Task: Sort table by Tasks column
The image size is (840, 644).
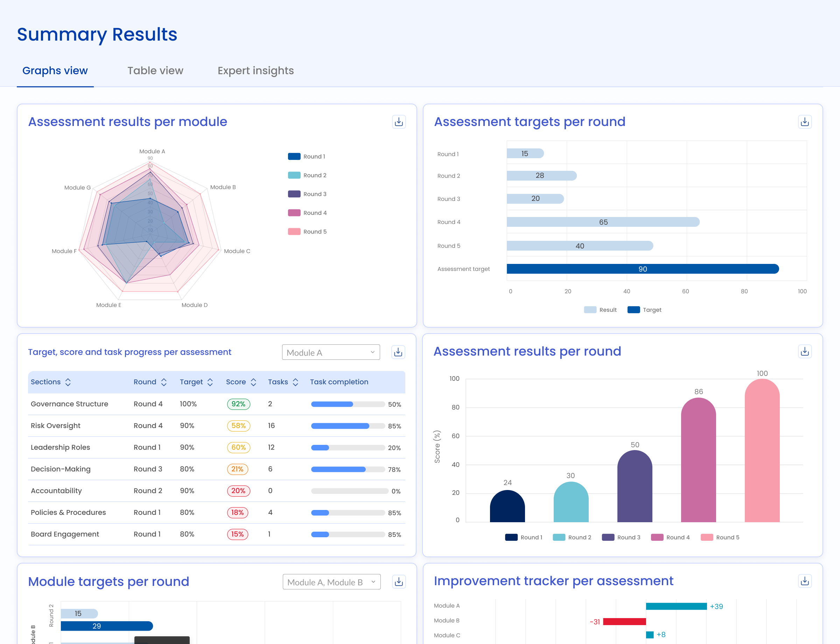Action: pos(295,382)
